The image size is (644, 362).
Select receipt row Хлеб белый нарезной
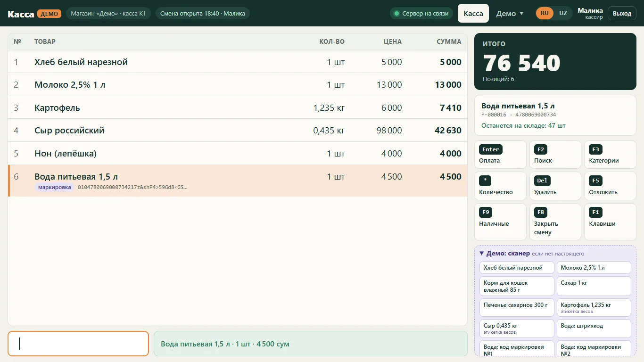tap(238, 62)
